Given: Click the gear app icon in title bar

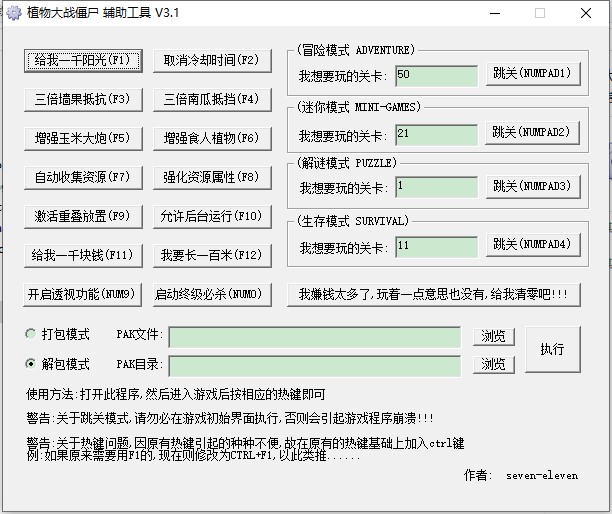Looking at the screenshot, I should [14, 13].
